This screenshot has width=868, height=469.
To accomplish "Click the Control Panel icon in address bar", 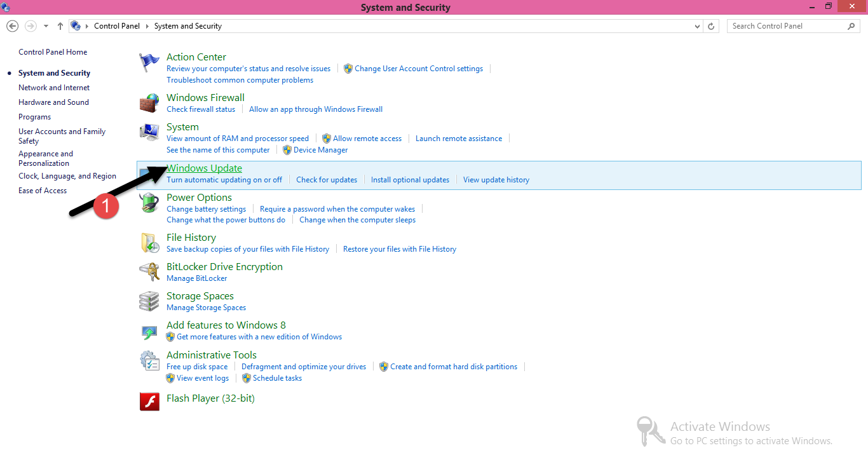I will tap(76, 26).
